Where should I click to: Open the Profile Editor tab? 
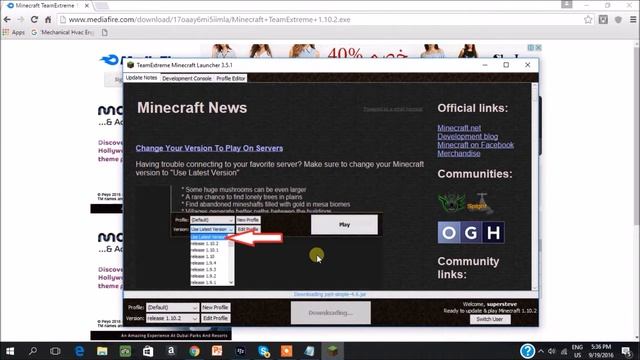[x=231, y=78]
